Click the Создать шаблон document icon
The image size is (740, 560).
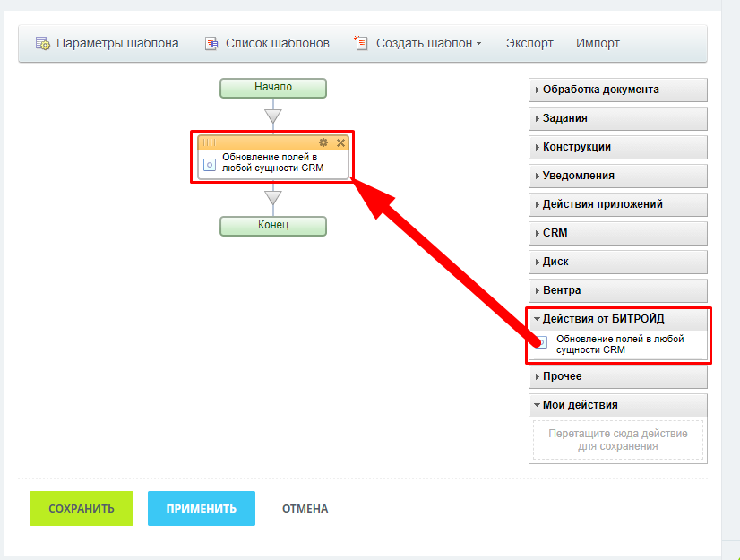(x=362, y=43)
